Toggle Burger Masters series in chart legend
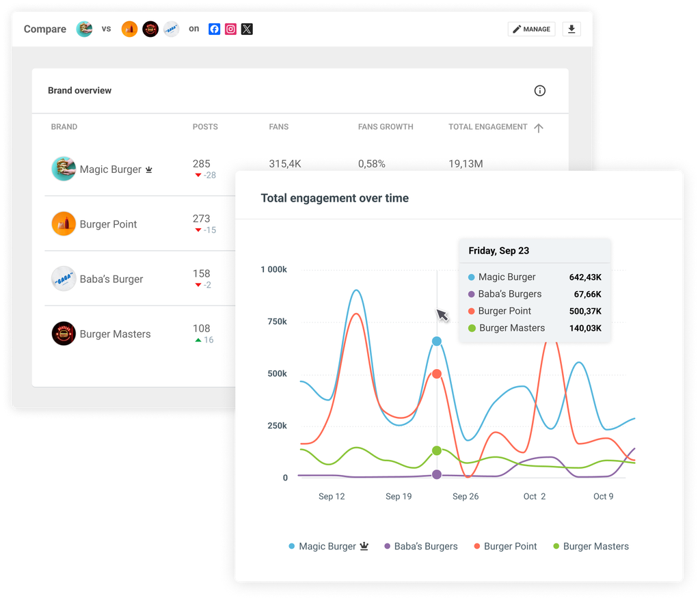 (x=595, y=547)
